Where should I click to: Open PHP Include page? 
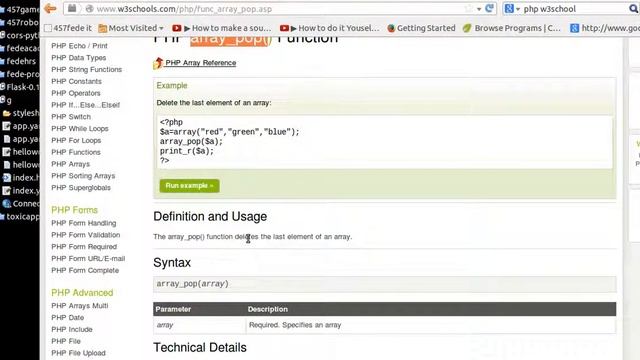pyautogui.click(x=72, y=329)
